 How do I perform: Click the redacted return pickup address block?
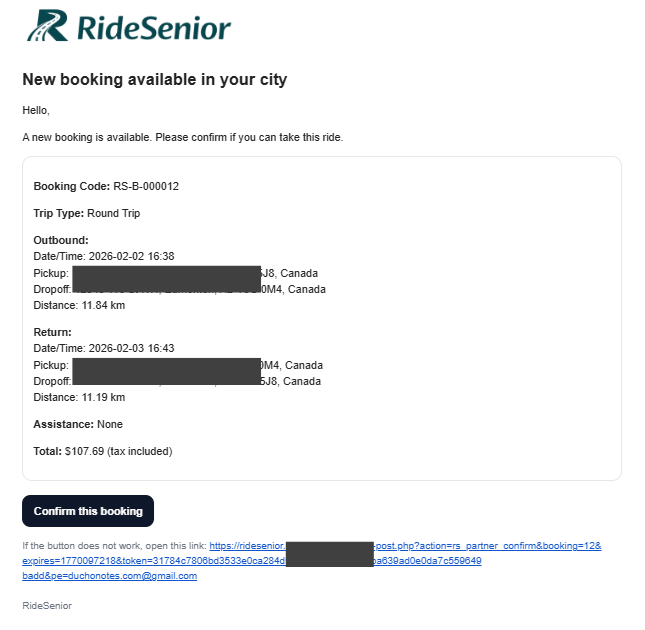coord(167,371)
